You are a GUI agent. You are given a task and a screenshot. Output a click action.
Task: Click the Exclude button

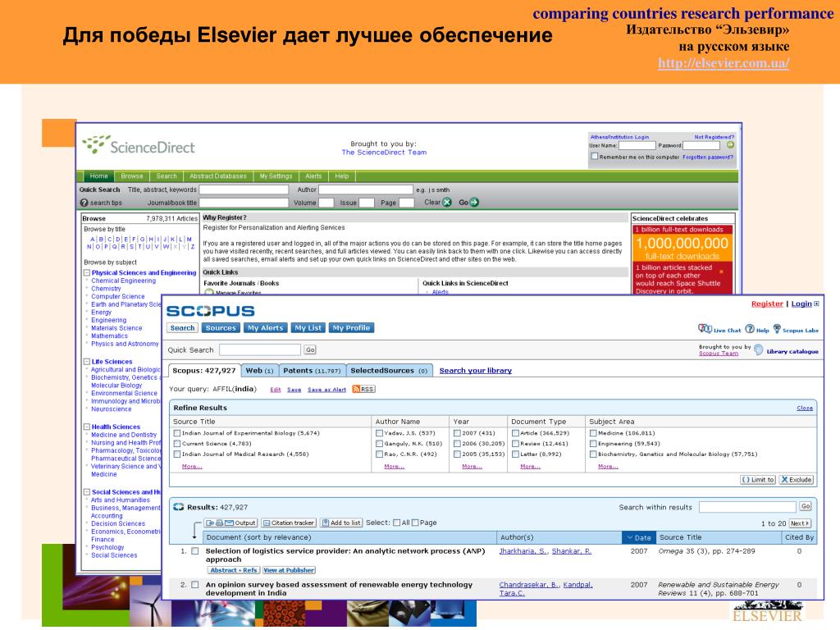tap(796, 480)
